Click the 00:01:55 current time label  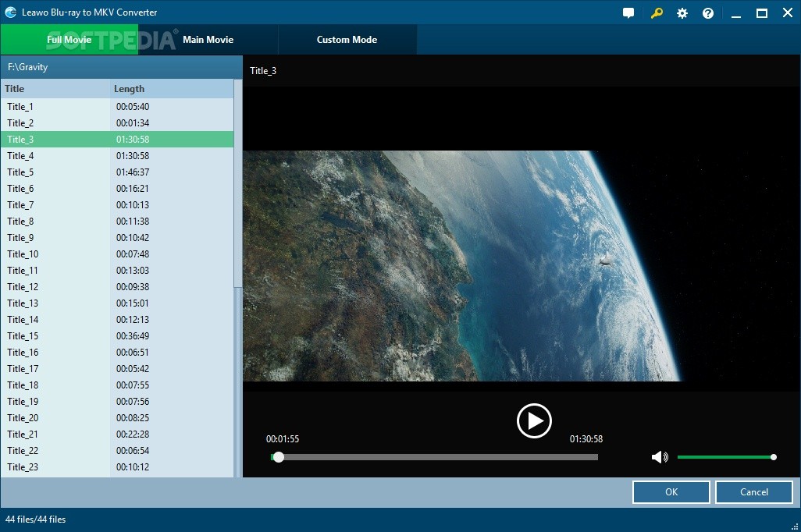(283, 439)
